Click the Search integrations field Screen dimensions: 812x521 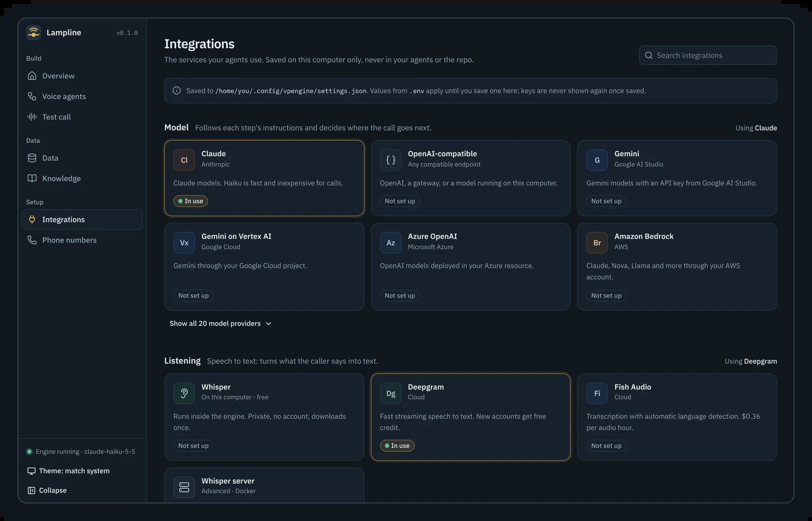(708, 55)
